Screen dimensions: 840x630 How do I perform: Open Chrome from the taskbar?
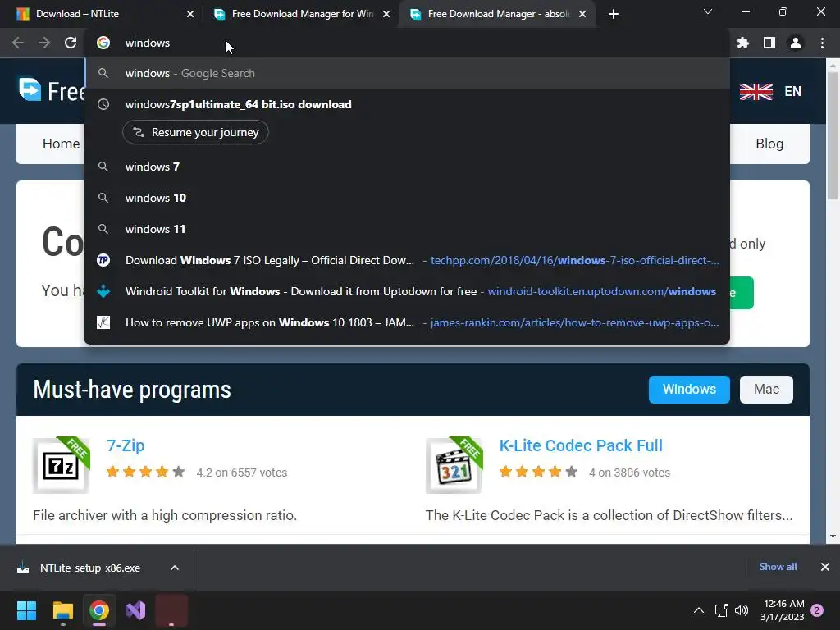(99, 610)
